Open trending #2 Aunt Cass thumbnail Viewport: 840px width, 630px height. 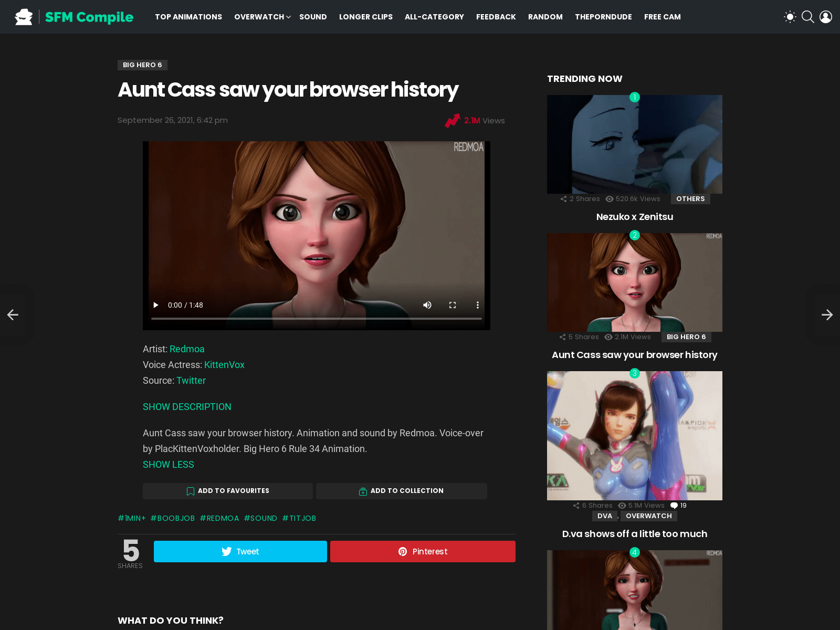coord(635,282)
